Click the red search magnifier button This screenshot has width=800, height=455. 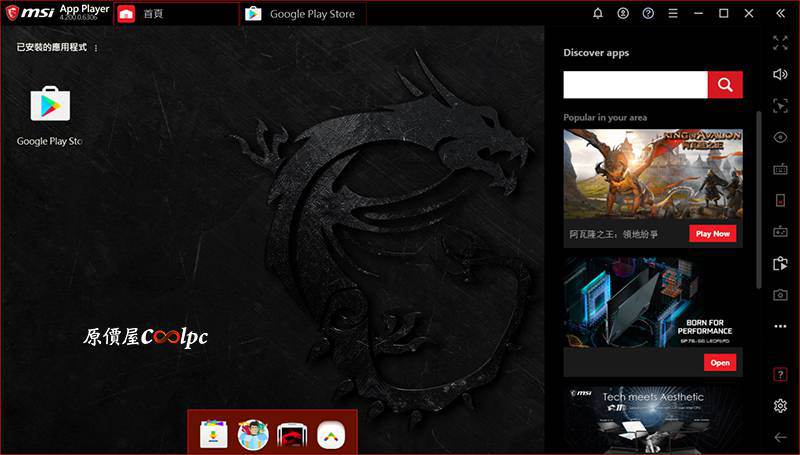tap(725, 85)
